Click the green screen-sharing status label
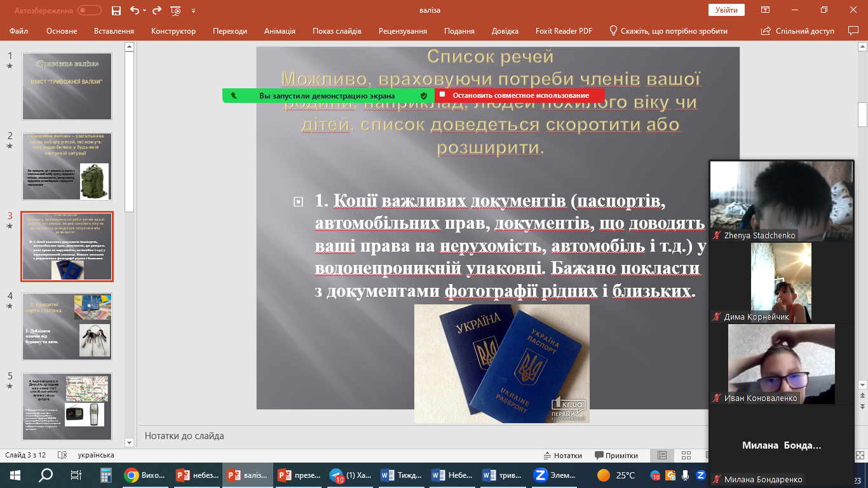Viewport: 868px width, 488px height. point(327,96)
